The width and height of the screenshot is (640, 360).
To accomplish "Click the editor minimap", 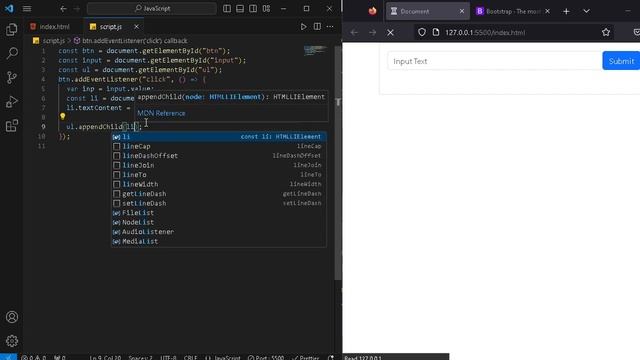I will (315, 51).
